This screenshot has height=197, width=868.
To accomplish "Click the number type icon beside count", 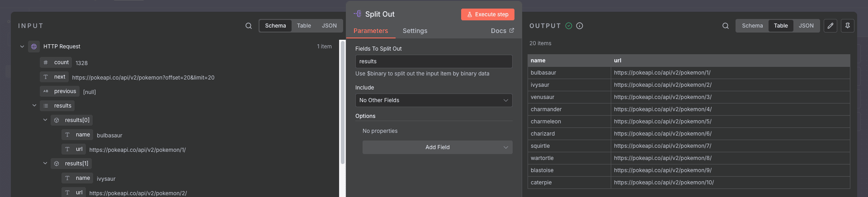I will point(46,62).
